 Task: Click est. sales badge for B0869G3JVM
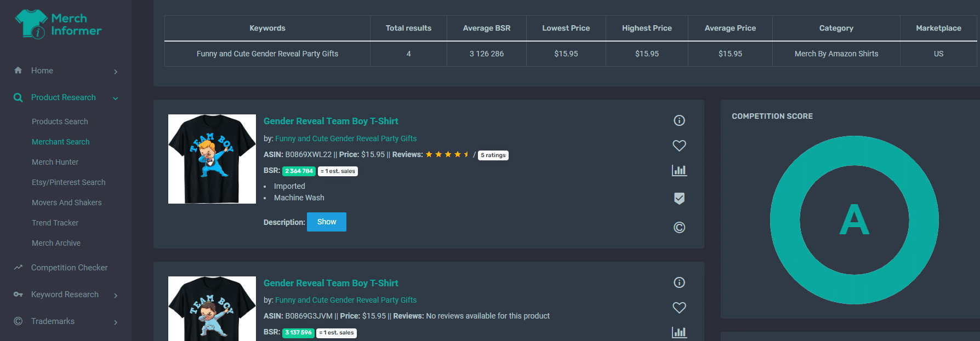[x=337, y=333]
